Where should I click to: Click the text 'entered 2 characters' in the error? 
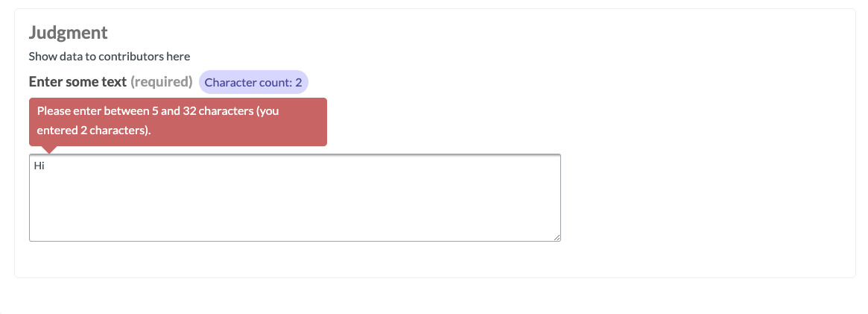pyautogui.click(x=92, y=131)
